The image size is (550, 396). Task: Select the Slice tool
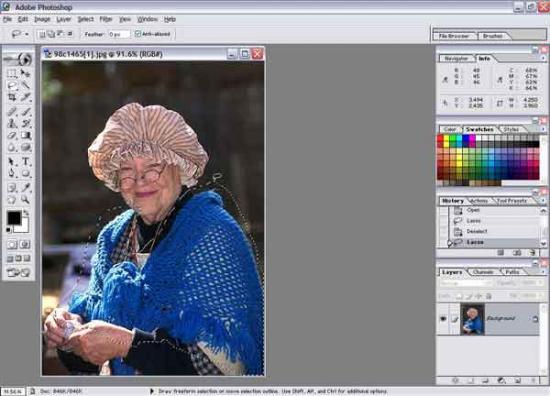[x=25, y=98]
